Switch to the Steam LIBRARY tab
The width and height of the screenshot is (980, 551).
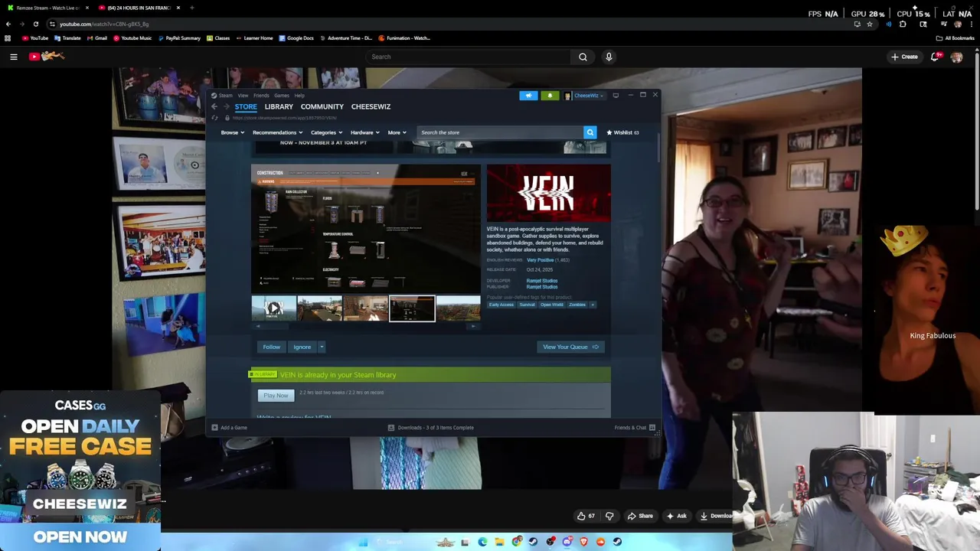coord(279,106)
